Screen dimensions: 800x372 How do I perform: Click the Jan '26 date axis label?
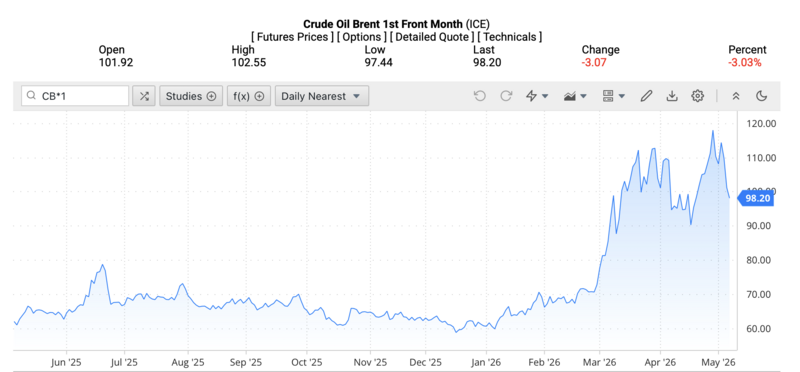pos(486,363)
